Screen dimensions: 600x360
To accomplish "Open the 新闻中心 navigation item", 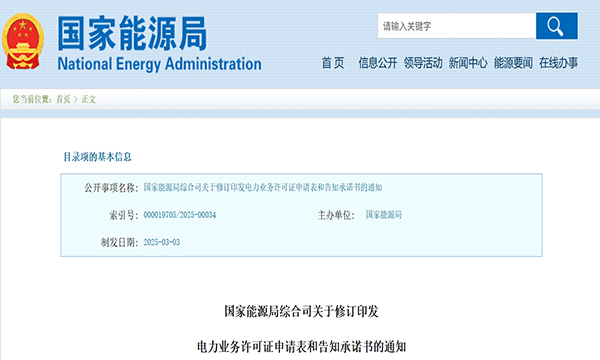I will click(468, 63).
